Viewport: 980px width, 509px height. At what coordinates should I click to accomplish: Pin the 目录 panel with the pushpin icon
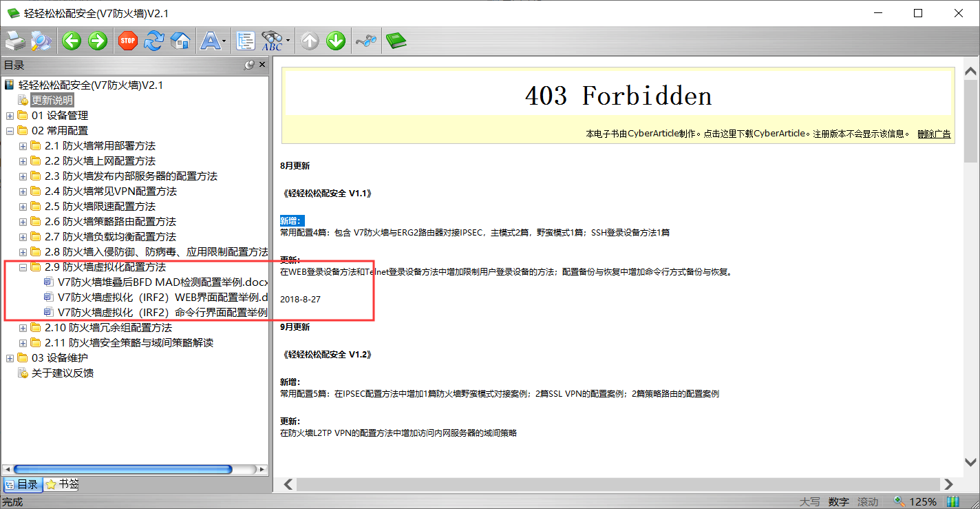[249, 65]
